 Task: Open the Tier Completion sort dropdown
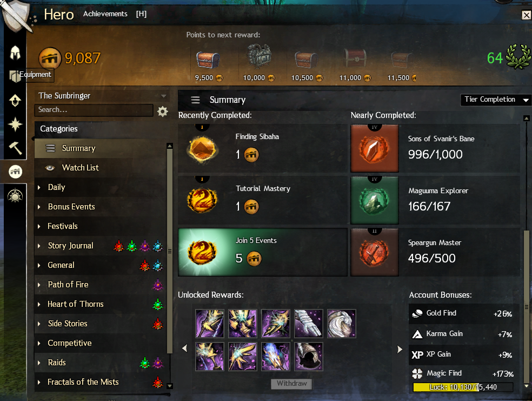pos(496,100)
